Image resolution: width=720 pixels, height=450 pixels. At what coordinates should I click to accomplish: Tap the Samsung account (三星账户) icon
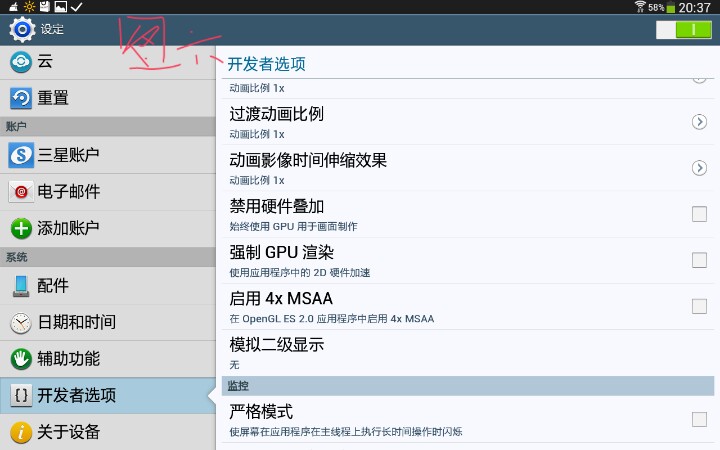(x=21, y=155)
